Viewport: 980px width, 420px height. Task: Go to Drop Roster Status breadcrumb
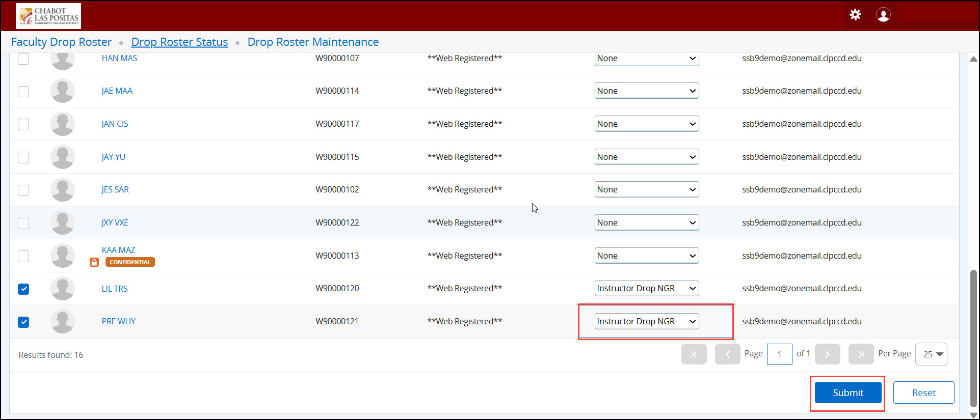coord(179,42)
